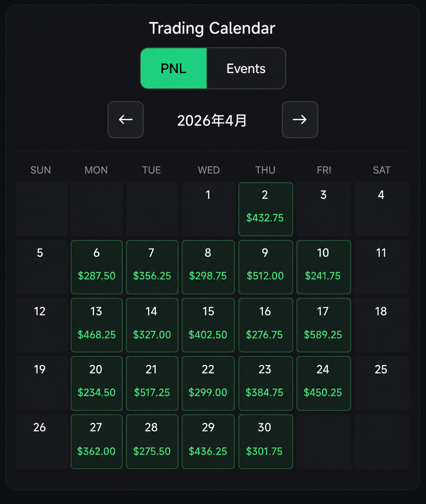The image size is (426, 504).
Task: Click Sunday the 12th cell
Action: pos(41,325)
